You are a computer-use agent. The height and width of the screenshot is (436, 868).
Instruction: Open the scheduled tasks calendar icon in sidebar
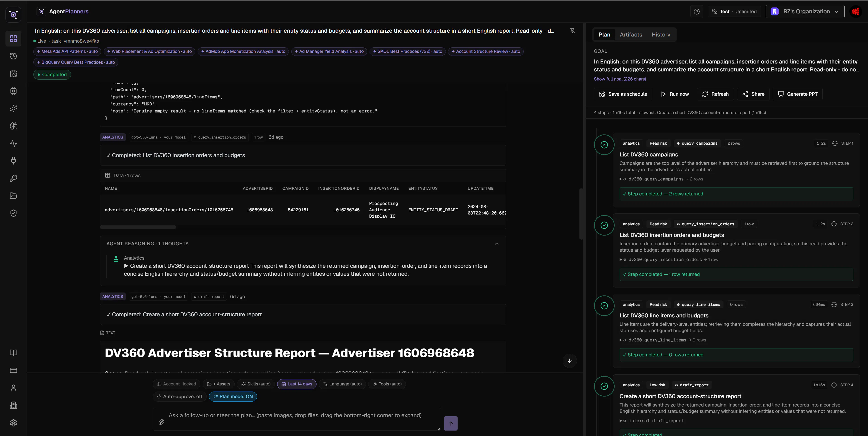tap(13, 74)
